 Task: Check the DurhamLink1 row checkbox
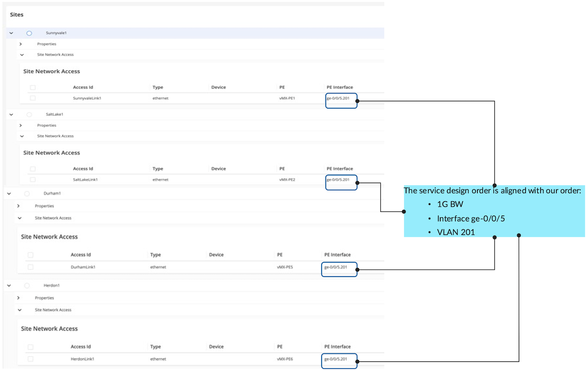pyautogui.click(x=31, y=267)
